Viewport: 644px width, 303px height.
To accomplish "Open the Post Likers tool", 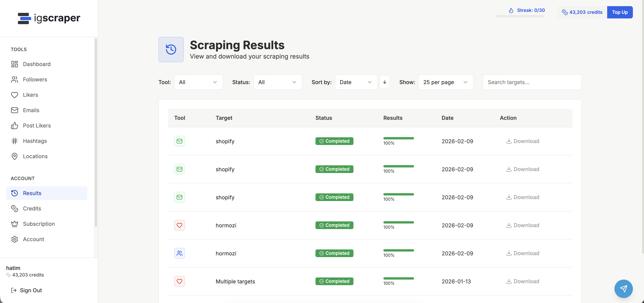I will click(x=37, y=126).
